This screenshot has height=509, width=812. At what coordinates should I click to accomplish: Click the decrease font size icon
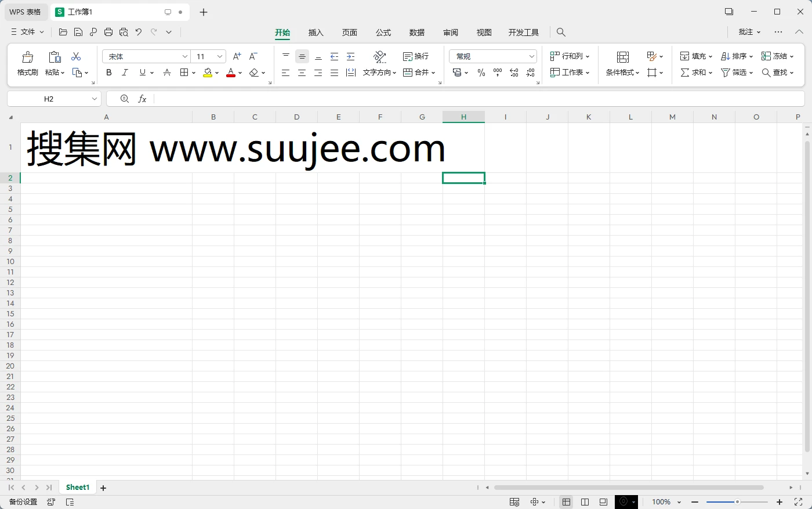pyautogui.click(x=253, y=56)
